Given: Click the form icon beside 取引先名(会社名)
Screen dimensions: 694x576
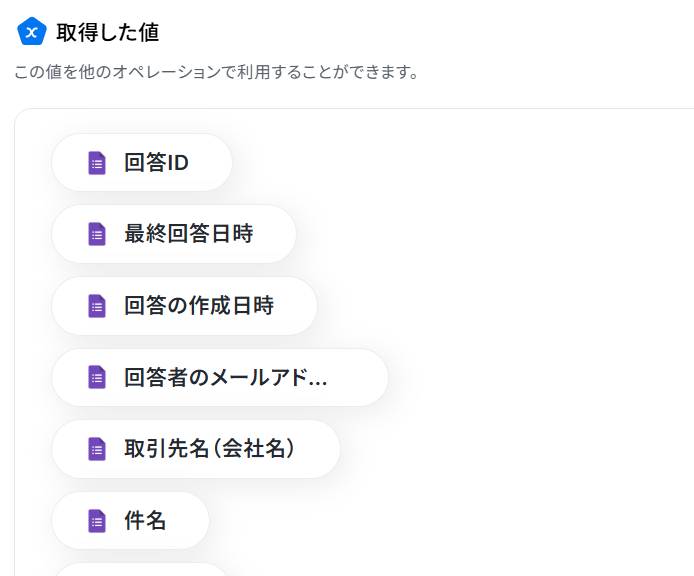Looking at the screenshot, I should [97, 449].
